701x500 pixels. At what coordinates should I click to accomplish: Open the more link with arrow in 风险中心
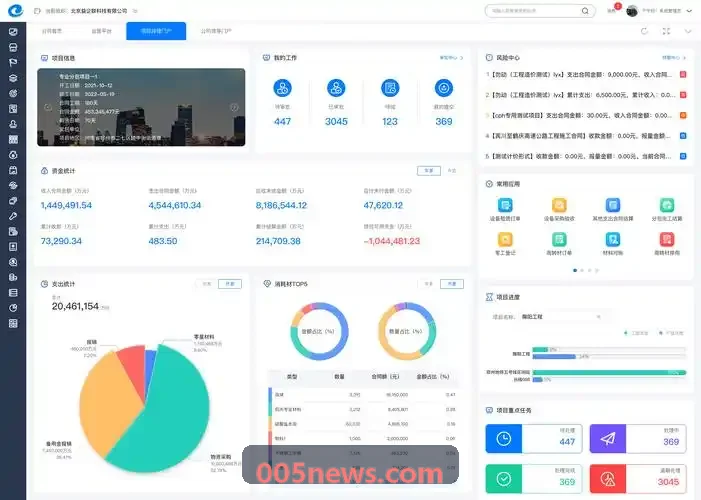pyautogui.click(x=674, y=58)
